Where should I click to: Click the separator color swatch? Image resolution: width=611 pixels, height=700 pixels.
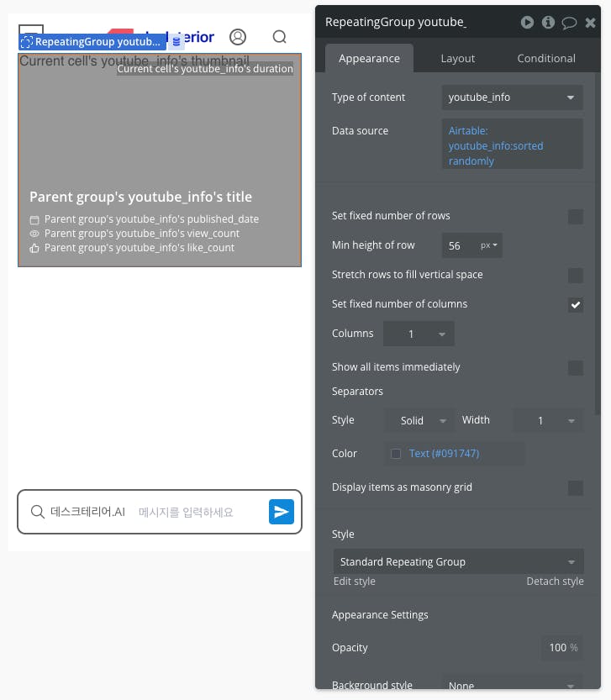396,454
